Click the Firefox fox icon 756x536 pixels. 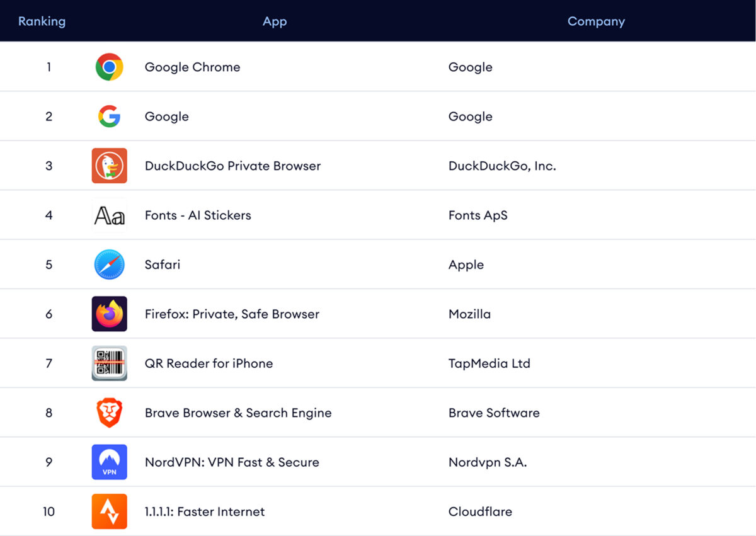pyautogui.click(x=109, y=314)
